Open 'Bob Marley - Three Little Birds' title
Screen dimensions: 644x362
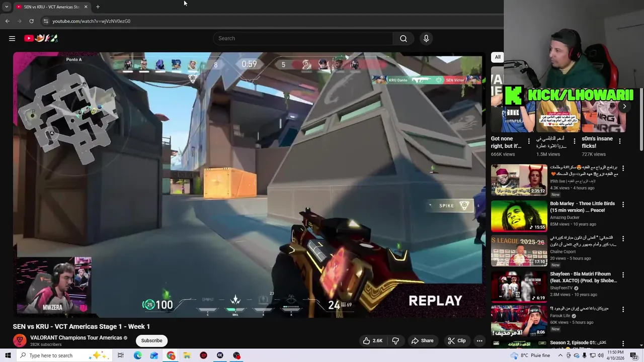(x=582, y=207)
